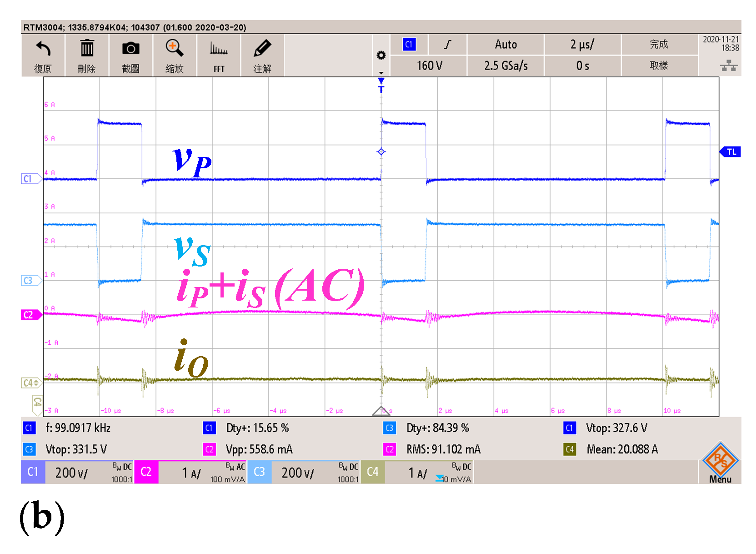Toggle channel C3 200 V/ button
The width and height of the screenshot is (756, 554).
(303, 473)
